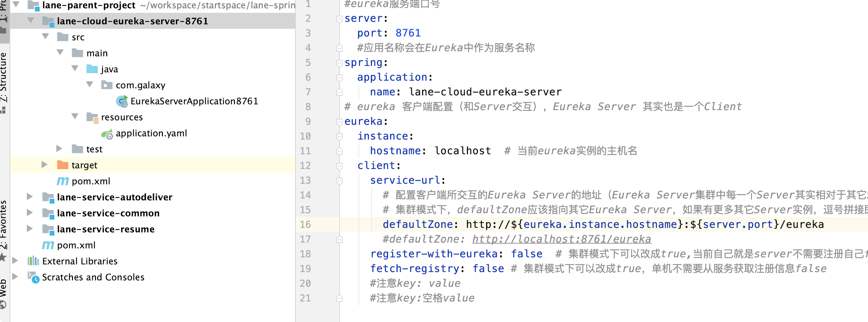The height and width of the screenshot is (322, 868).
Task: Collapse the com.galaxy package
Action: point(90,84)
